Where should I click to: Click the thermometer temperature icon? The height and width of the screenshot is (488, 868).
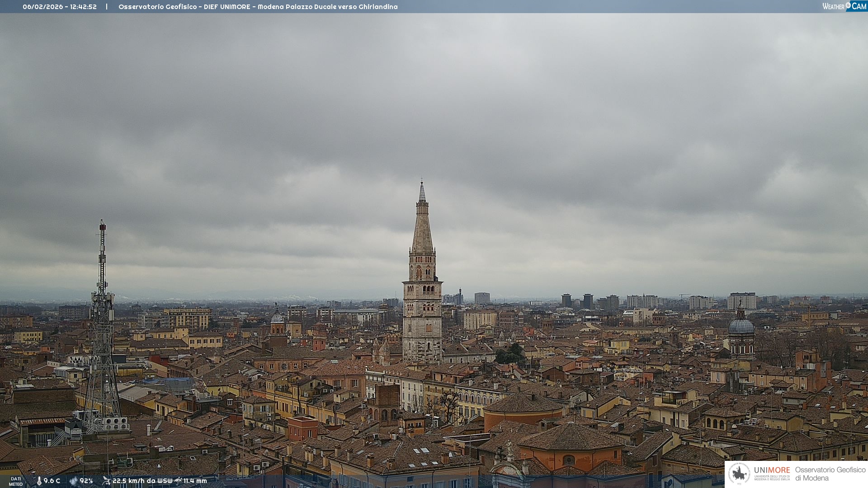39,481
